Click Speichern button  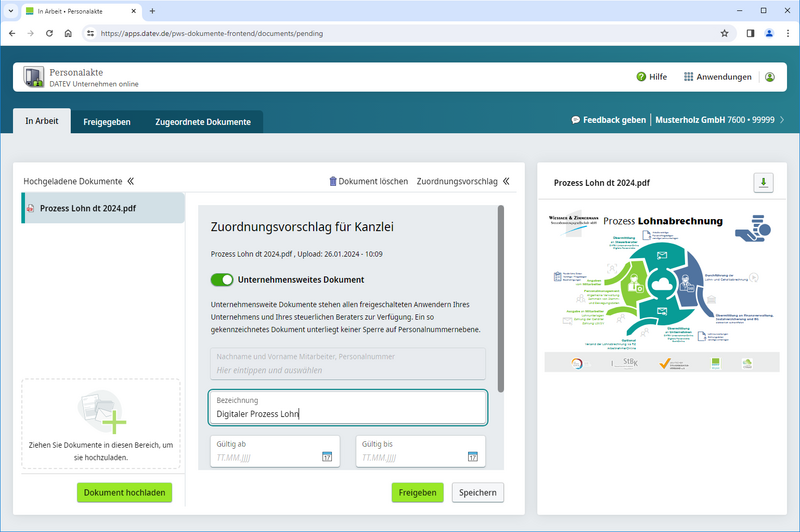point(478,493)
